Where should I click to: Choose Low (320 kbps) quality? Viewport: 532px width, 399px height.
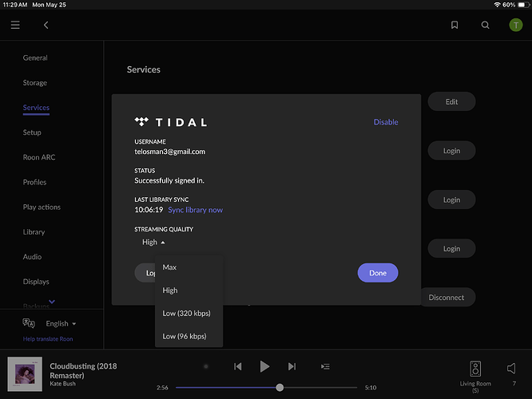(x=189, y=314)
